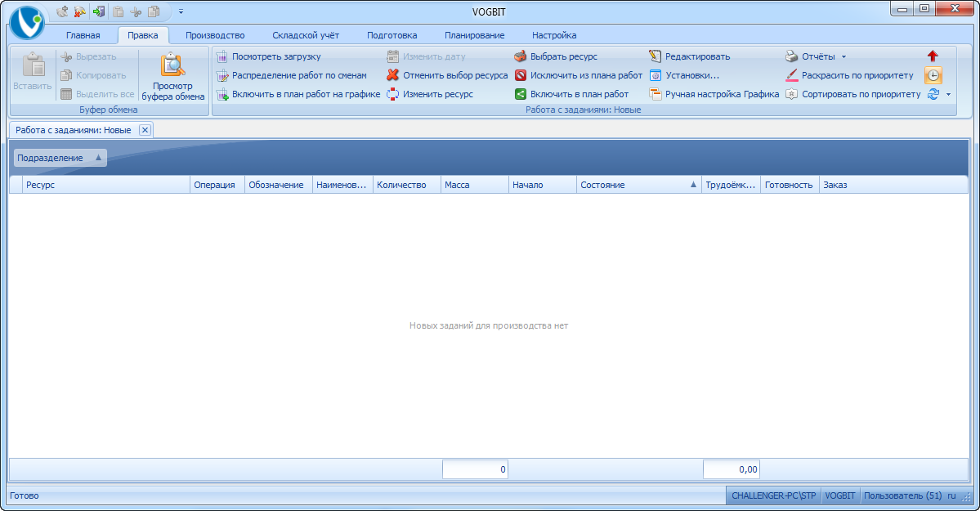Screen dimensions: 980x511
Task: Click the red up arrow icon
Action: pos(933,56)
